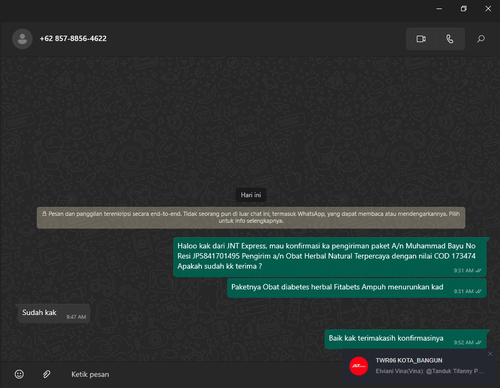Image resolution: width=500 pixels, height=388 pixels.
Task: Select the "Paketnya Obat diabetes herbal" message
Action: (x=357, y=288)
